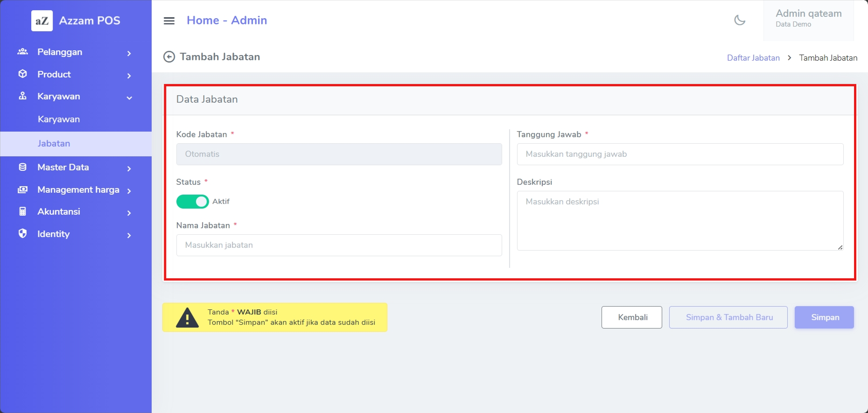Collapse the Karyawan menu chevron
Viewport: 868px width, 413px height.
click(129, 98)
